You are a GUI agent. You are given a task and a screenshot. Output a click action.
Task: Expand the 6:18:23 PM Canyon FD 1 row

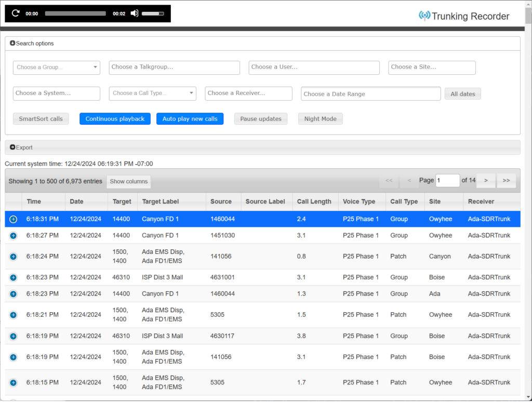tap(13, 294)
